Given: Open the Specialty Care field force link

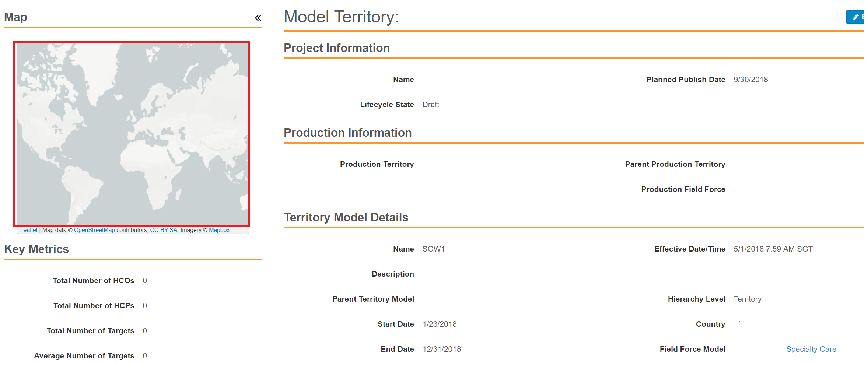Looking at the screenshot, I should click(x=811, y=349).
